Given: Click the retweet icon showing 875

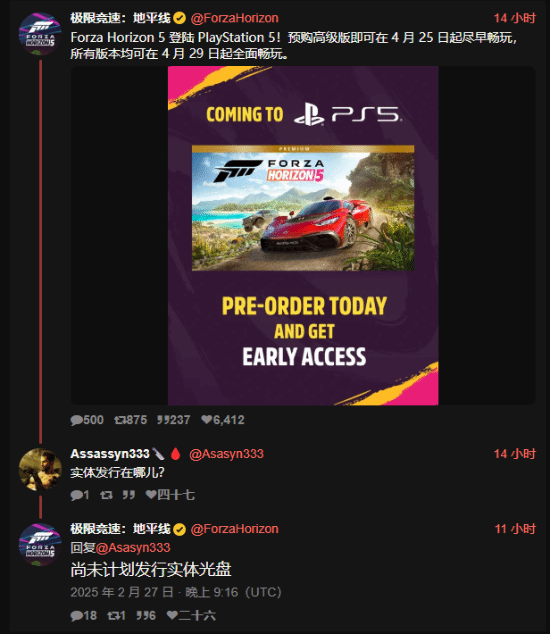Looking at the screenshot, I should click(120, 420).
